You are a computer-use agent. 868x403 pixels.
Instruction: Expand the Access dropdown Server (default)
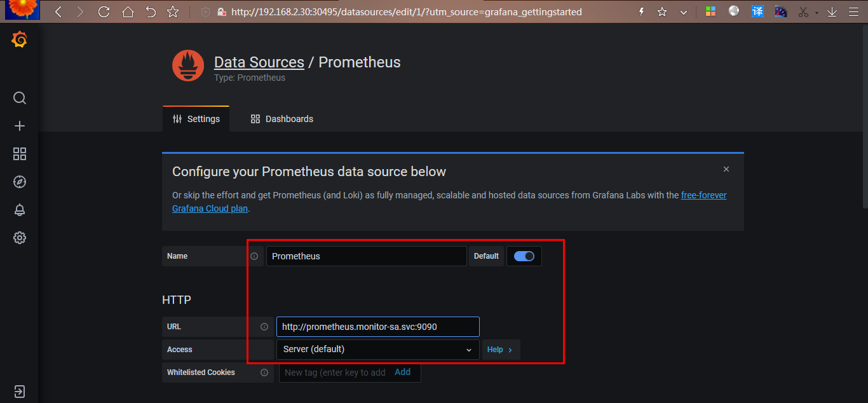click(x=378, y=350)
